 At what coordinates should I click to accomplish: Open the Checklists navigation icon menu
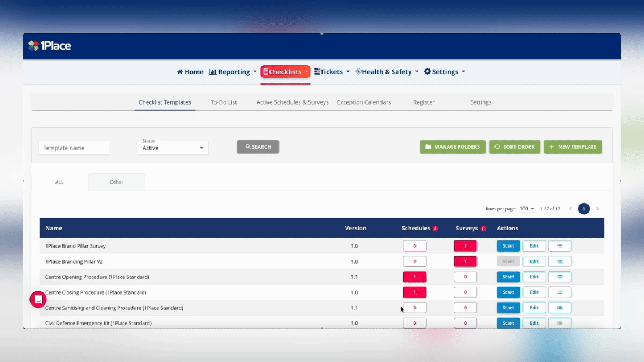point(267,71)
